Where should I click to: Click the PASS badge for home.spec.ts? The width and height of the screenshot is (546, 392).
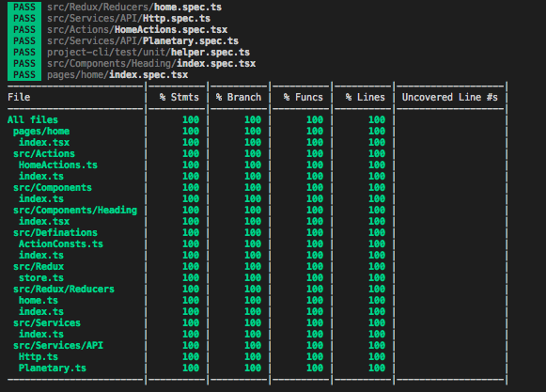pos(24,7)
